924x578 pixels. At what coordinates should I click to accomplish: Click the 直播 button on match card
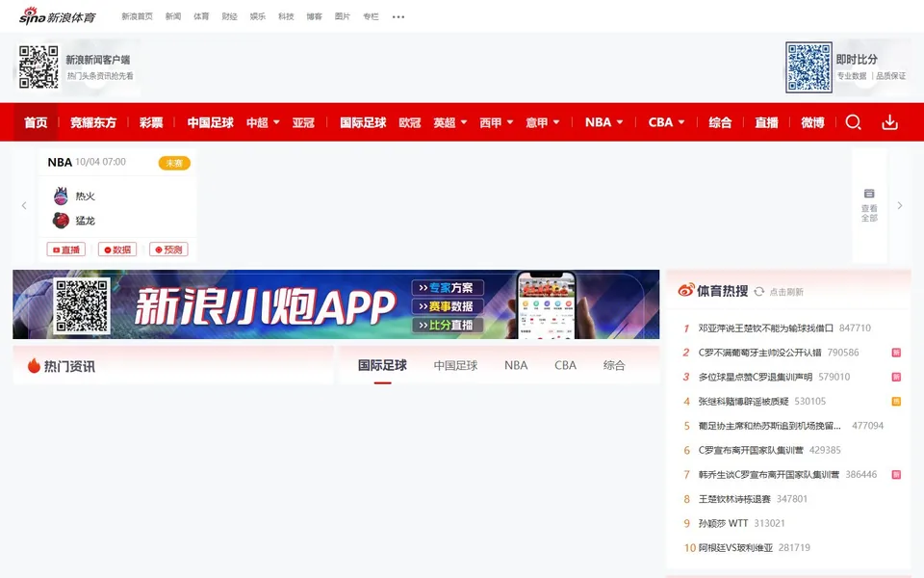point(66,250)
